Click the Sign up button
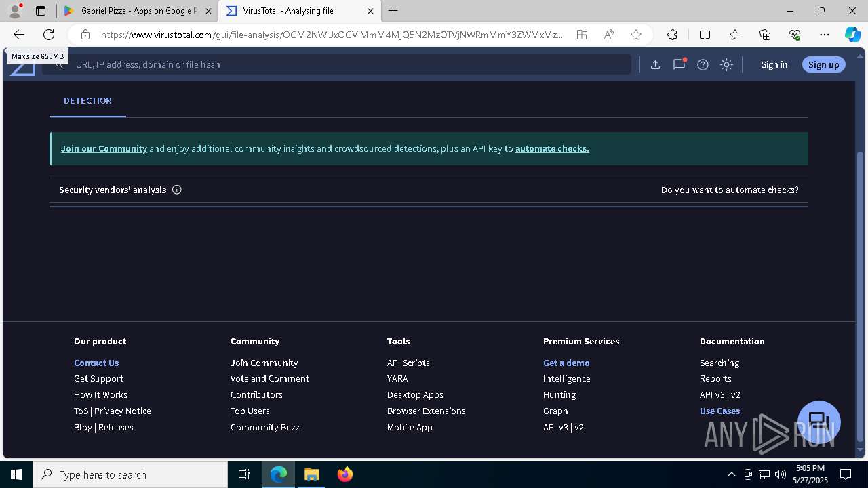Image resolution: width=868 pixels, height=488 pixels. [x=823, y=64]
